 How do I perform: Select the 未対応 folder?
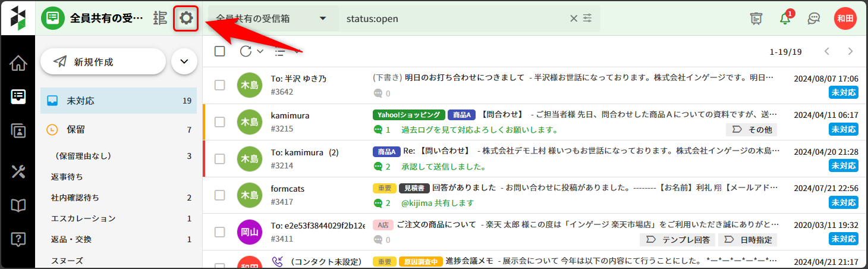[x=118, y=101]
